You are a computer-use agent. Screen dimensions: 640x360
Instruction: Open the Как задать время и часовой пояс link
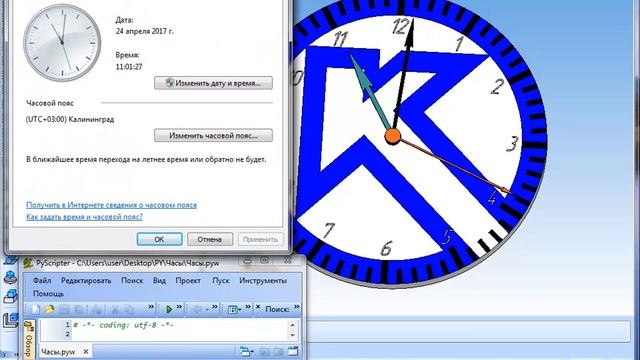pyautogui.click(x=84, y=217)
